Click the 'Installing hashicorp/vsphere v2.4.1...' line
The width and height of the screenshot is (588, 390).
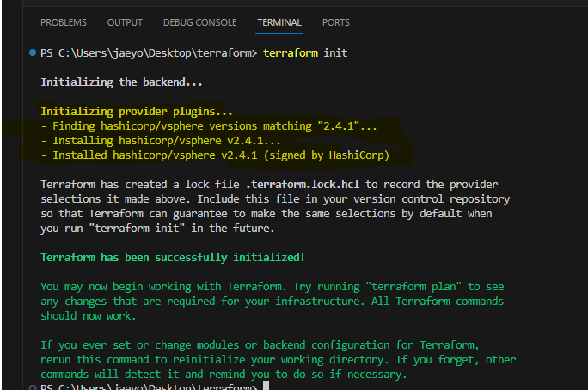(161, 141)
